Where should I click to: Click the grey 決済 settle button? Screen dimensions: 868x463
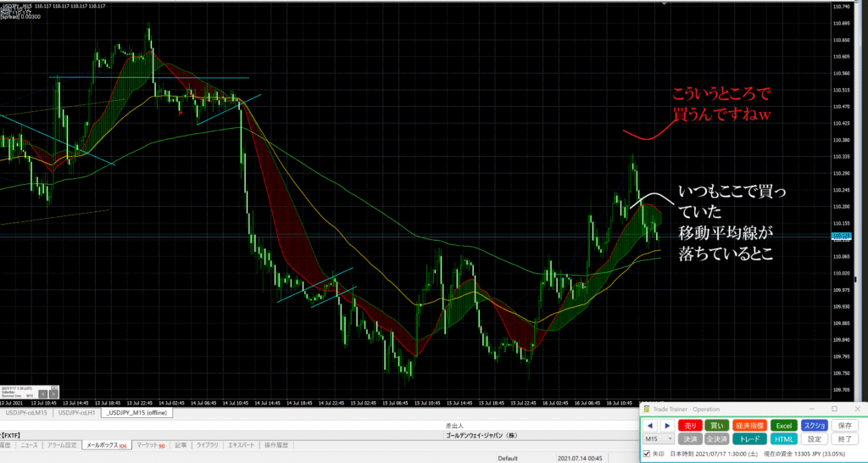click(690, 438)
